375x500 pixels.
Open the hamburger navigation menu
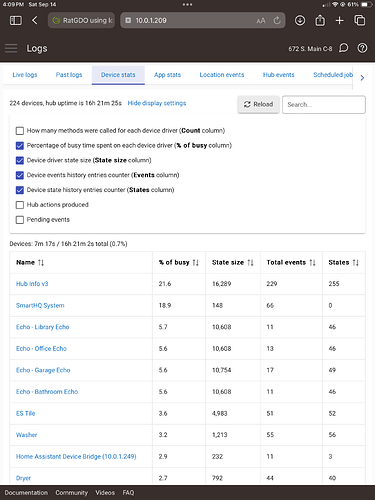pos(11,48)
